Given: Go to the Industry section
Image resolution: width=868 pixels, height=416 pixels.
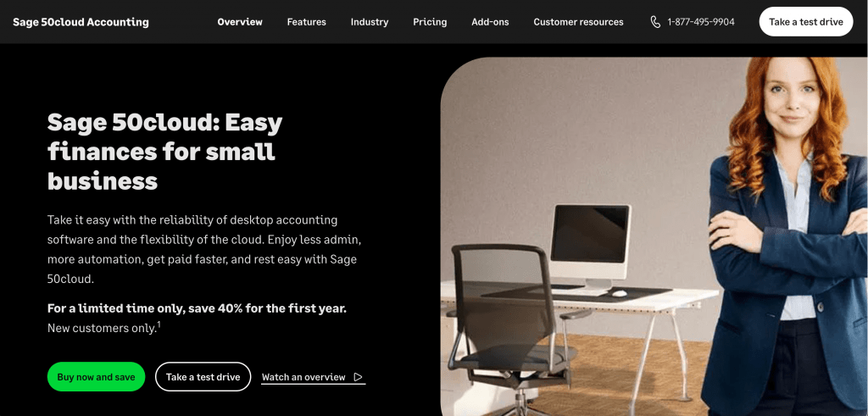Looking at the screenshot, I should [x=370, y=22].
